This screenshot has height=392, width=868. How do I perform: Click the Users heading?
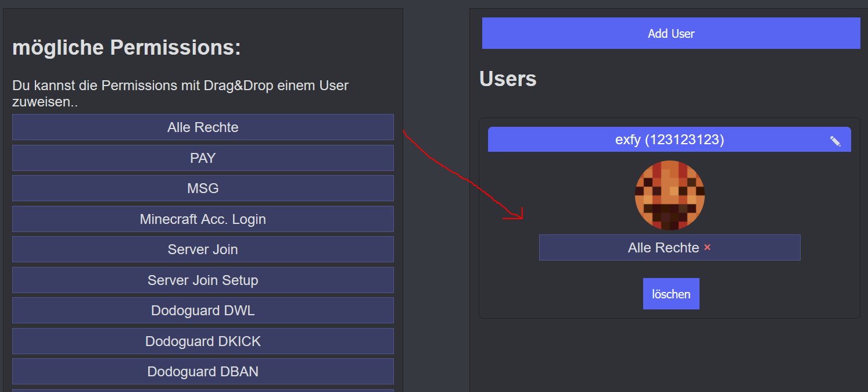(508, 79)
